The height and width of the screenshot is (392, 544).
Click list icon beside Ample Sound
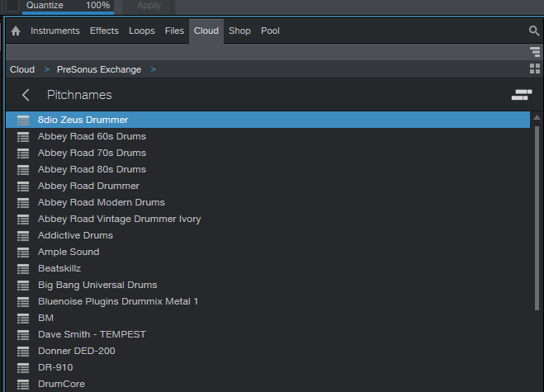[23, 253]
